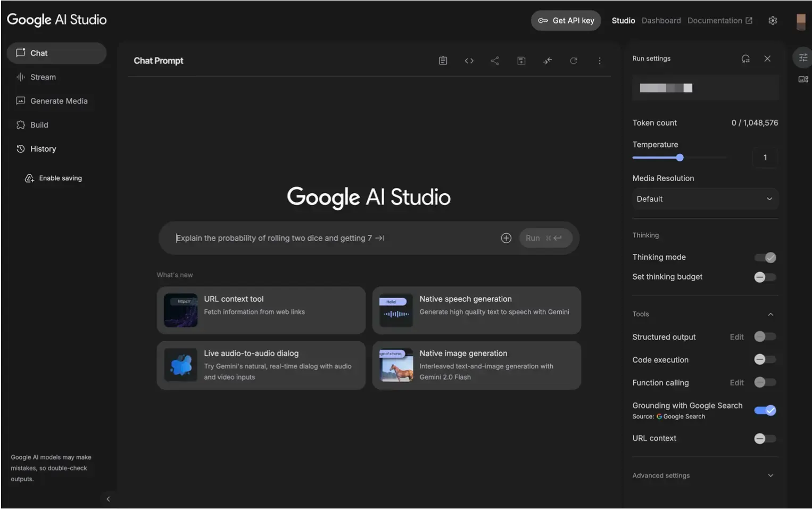
Task: Expand Advanced settings section
Action: tap(705, 475)
